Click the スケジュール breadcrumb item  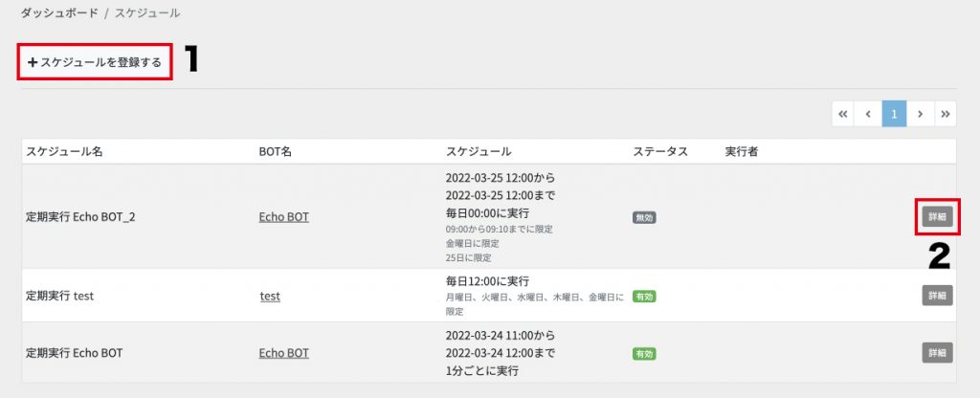click(x=147, y=12)
